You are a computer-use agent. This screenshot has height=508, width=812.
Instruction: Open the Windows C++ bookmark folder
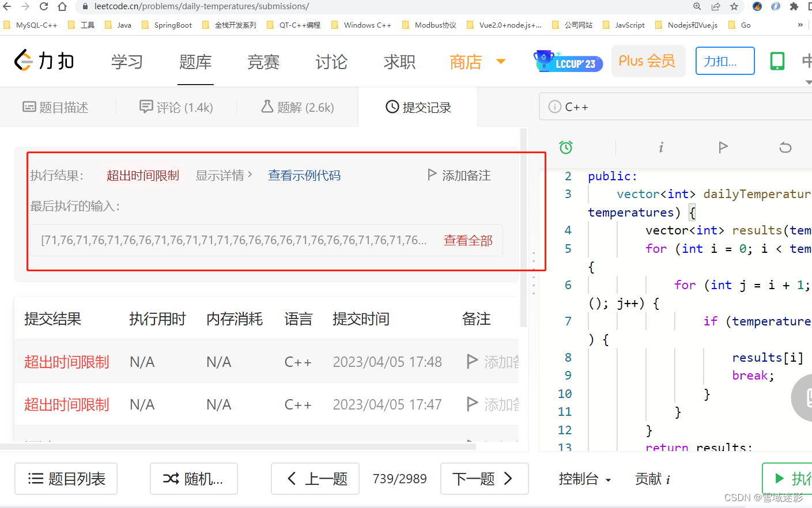[x=361, y=25]
